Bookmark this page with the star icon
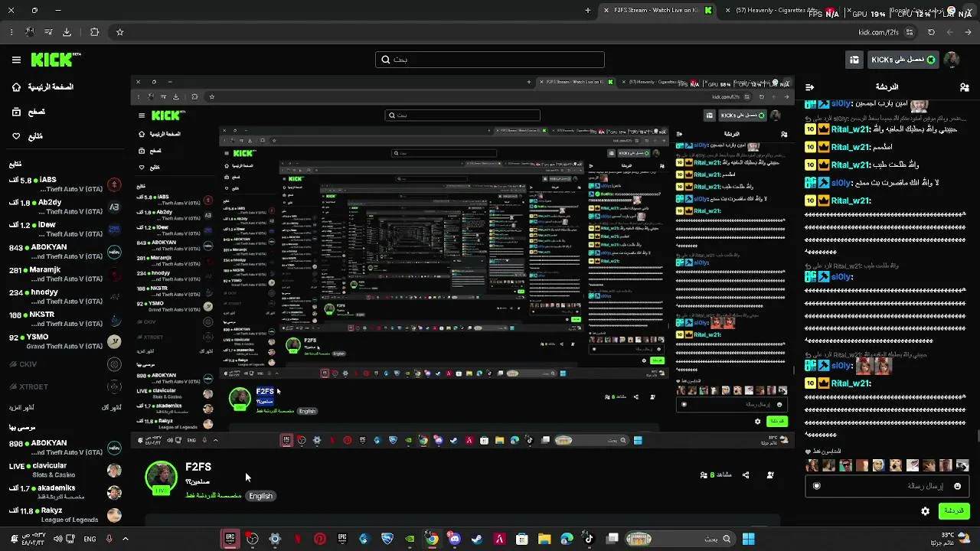Image resolution: width=980 pixels, height=551 pixels. click(119, 32)
